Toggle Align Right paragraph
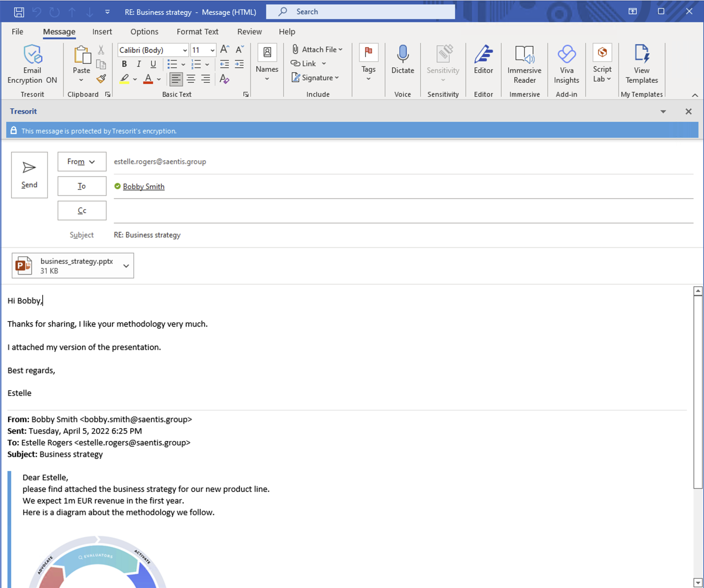Viewport: 704px width, 588px height. [205, 79]
